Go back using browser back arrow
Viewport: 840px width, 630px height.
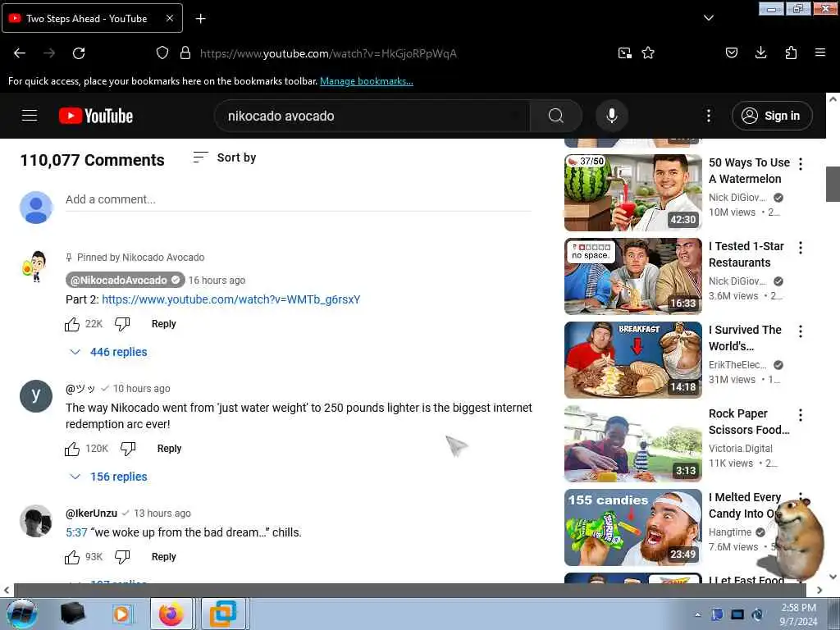[x=20, y=53]
